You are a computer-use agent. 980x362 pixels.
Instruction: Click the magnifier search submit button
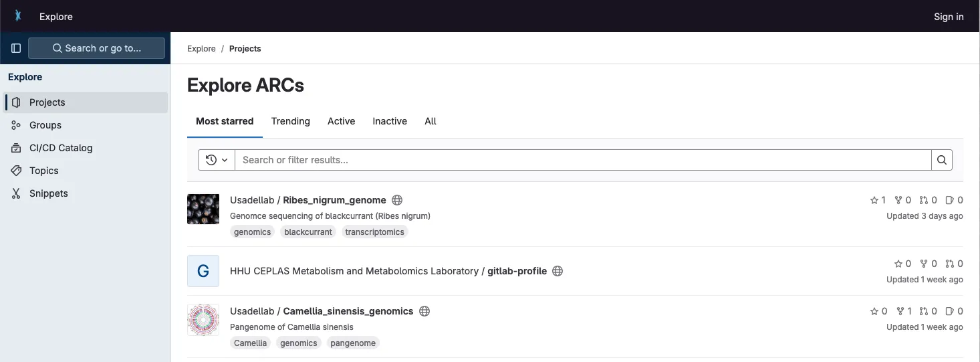[x=941, y=160]
